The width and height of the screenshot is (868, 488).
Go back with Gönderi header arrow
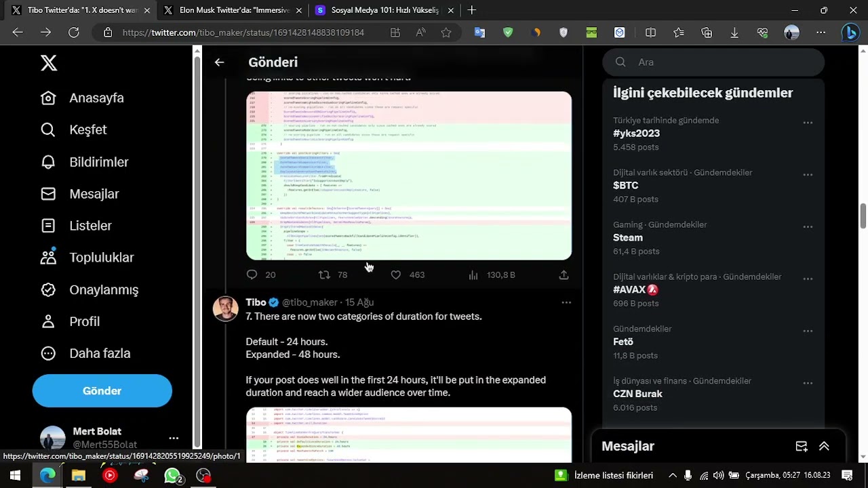click(219, 62)
